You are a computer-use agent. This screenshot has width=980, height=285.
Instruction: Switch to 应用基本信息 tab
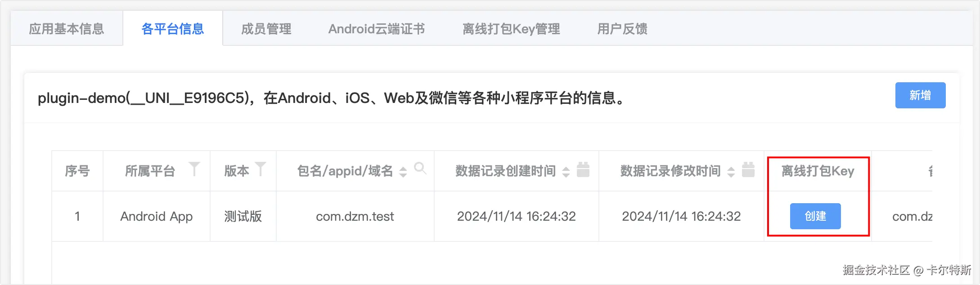point(67,29)
